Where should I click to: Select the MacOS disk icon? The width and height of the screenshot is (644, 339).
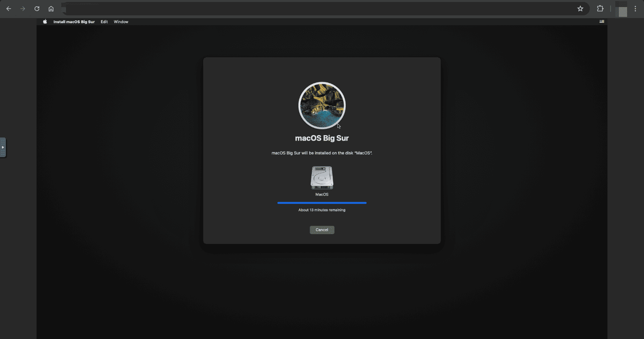point(322,178)
